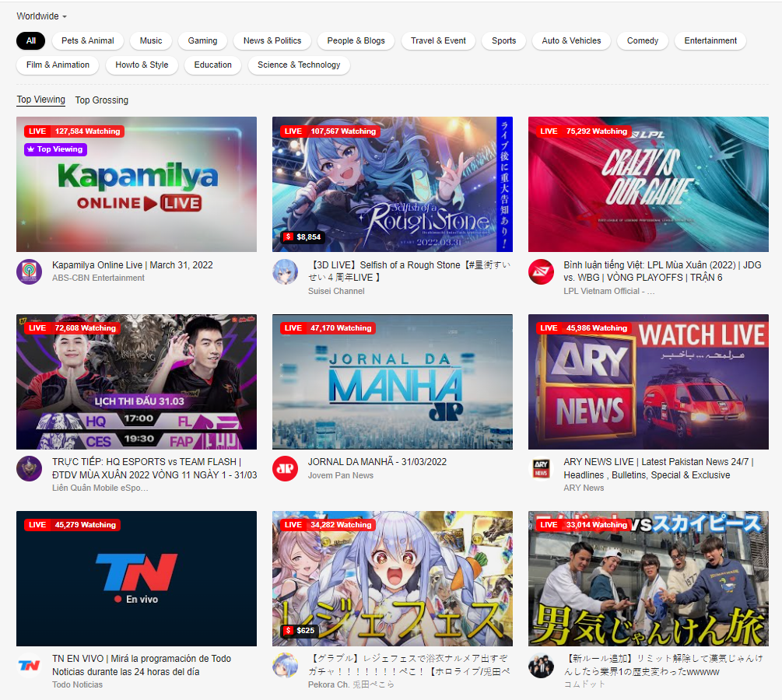This screenshot has height=700, width=782.
Task: Open the HQ Esports vs Team Flash thumbnail
Action: 137,382
